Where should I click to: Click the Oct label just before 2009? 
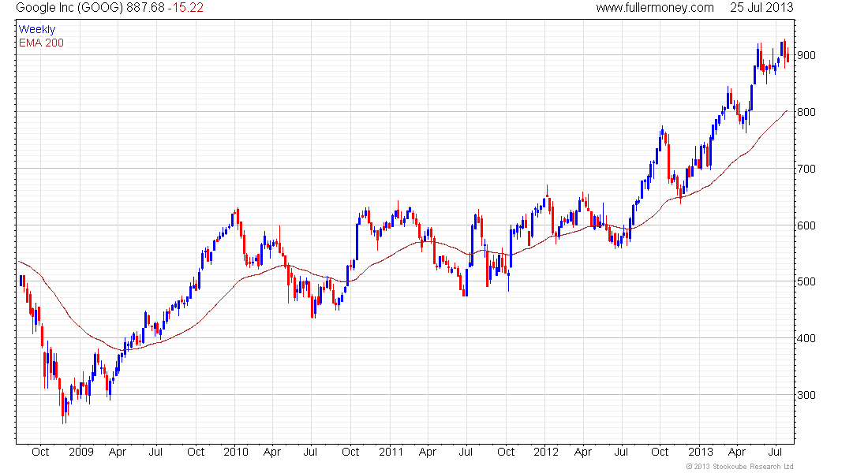[x=40, y=452]
